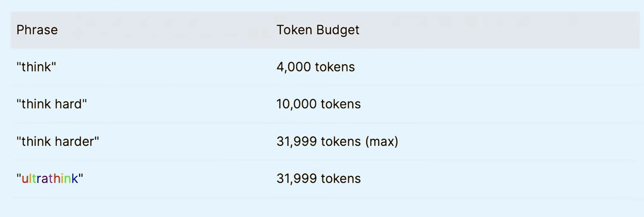Click the Token Budget column header

coord(317,30)
